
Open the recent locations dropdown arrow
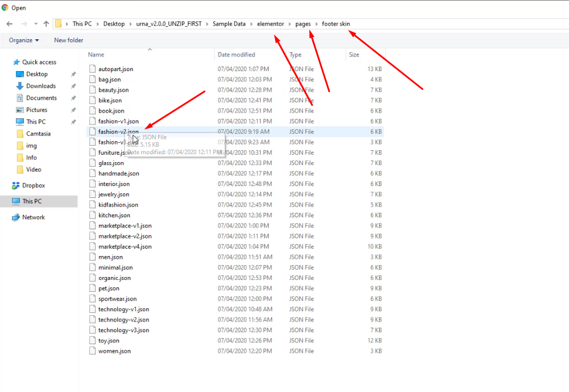[x=35, y=24]
